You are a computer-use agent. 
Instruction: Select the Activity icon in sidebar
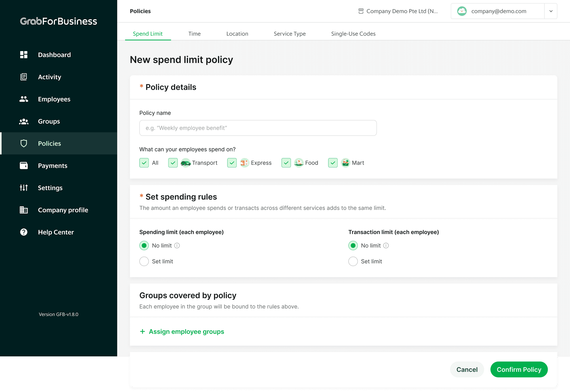pos(24,77)
